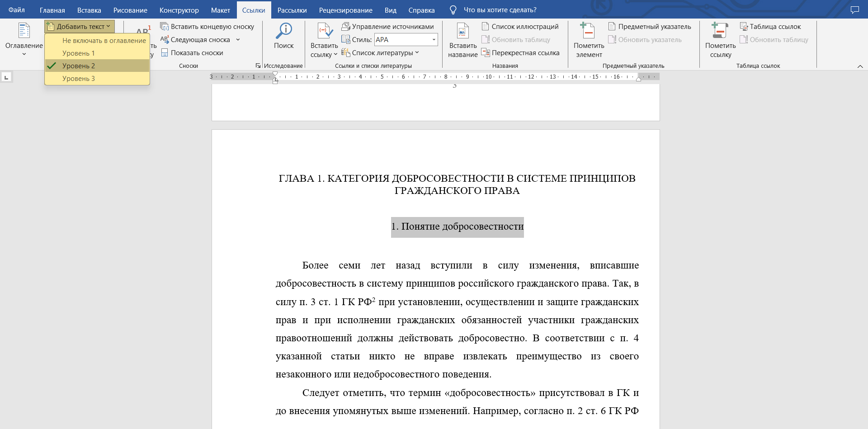Click Вставить концевую сноску
Viewport: 868px width, 429px height.
(x=208, y=27)
